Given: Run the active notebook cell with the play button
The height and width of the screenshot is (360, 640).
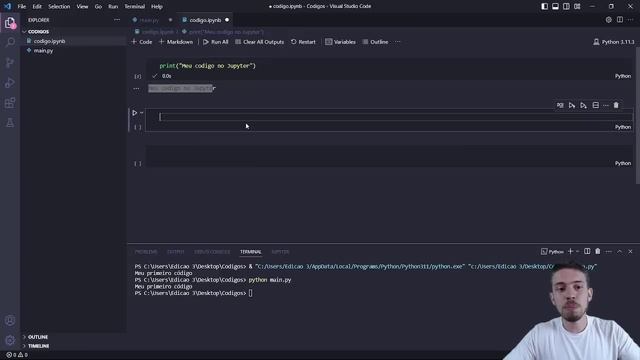Looking at the screenshot, I should pyautogui.click(x=134, y=113).
